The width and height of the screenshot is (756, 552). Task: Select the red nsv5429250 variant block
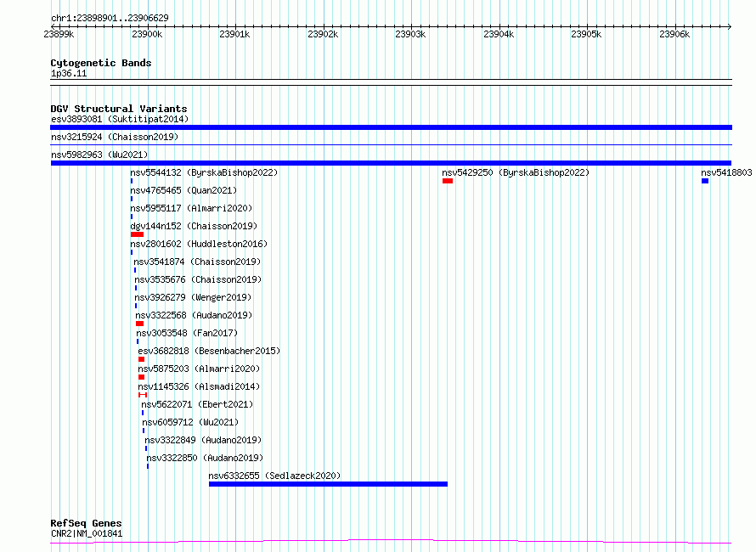[448, 181]
